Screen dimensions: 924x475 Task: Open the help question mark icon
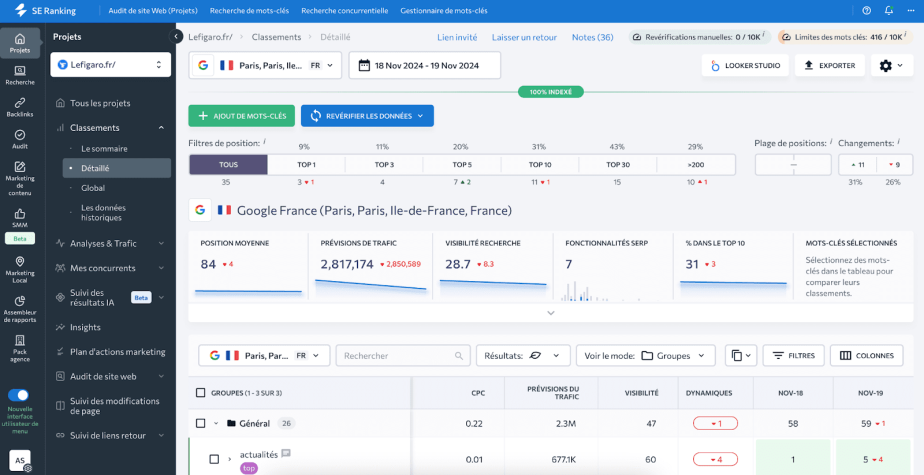point(866,11)
